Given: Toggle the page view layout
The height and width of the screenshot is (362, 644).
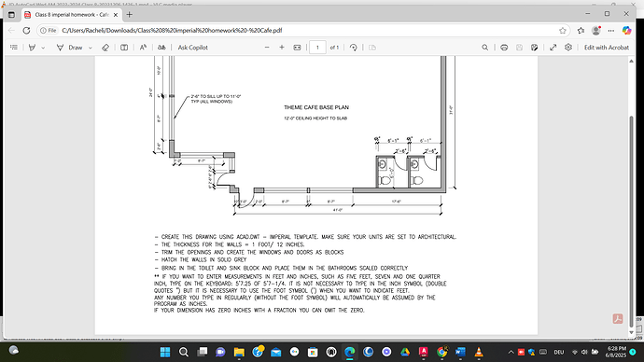Looking at the screenshot, I should [x=124, y=48].
